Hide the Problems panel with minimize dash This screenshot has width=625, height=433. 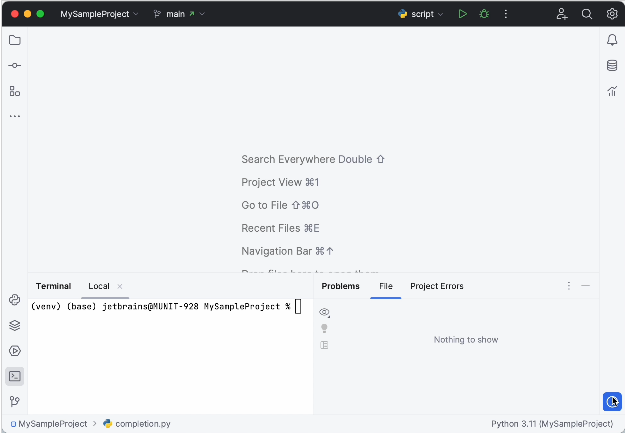click(586, 285)
